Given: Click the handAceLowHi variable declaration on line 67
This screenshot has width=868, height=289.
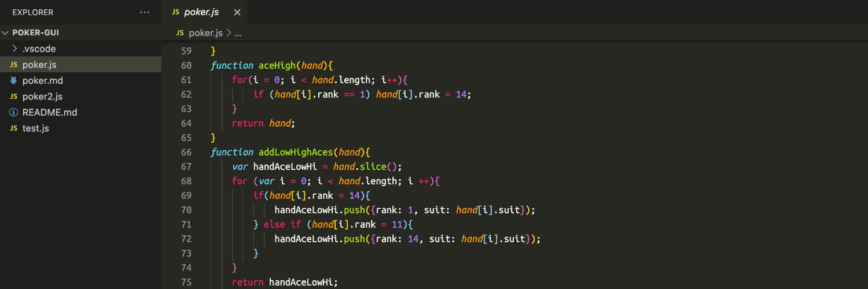Looking at the screenshot, I should pos(285,166).
